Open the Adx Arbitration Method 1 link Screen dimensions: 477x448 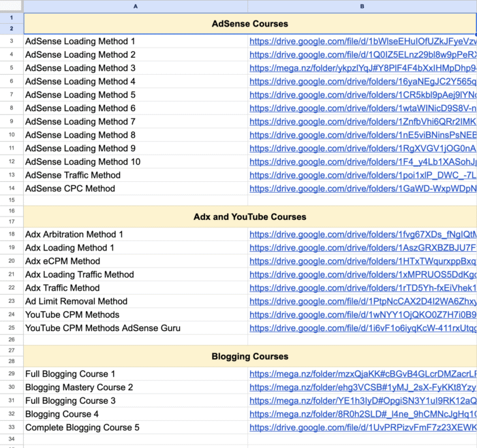[363, 234]
